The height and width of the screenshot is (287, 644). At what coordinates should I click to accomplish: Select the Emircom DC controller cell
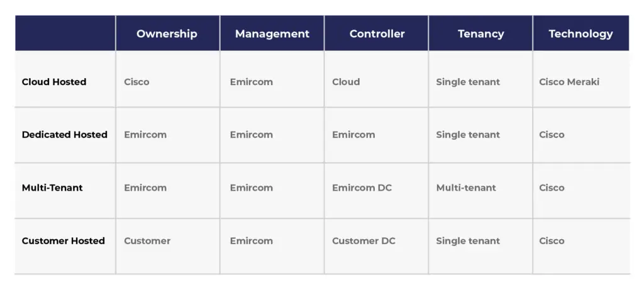[x=362, y=188]
